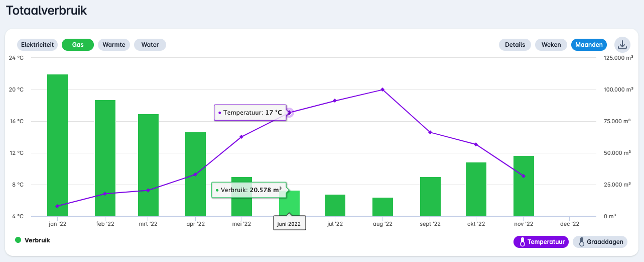This screenshot has height=262, width=644.
Task: Click the February 2022 consumption bar
Action: pos(105,158)
